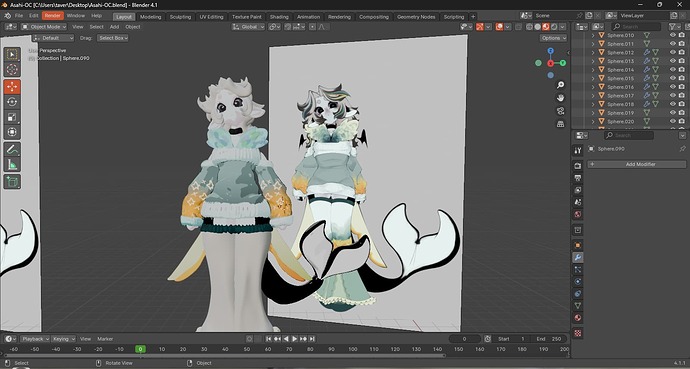Click the viewport pan hand icon
The image size is (690, 369).
(x=560, y=98)
